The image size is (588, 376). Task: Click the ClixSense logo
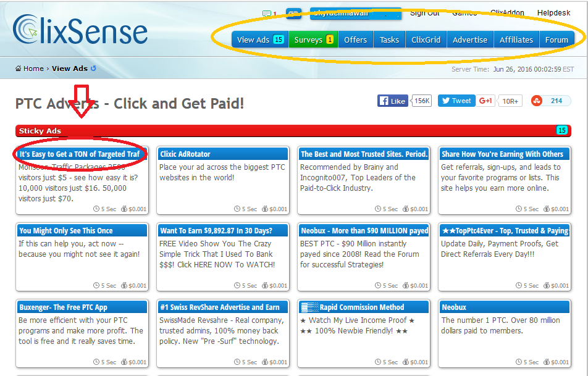(x=80, y=30)
